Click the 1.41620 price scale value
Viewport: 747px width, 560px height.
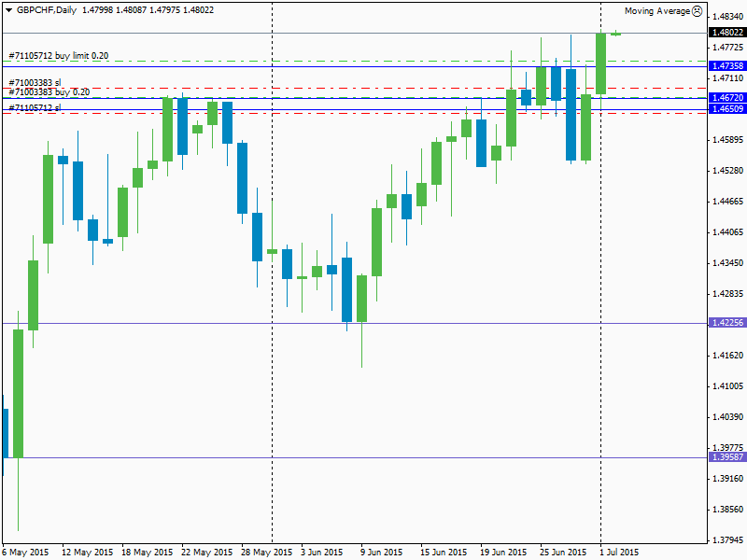727,356
